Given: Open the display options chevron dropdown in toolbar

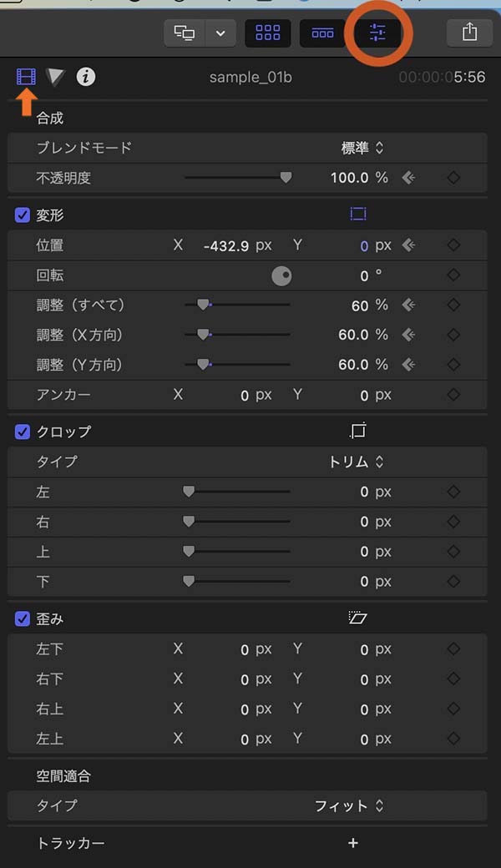Looking at the screenshot, I should point(220,33).
